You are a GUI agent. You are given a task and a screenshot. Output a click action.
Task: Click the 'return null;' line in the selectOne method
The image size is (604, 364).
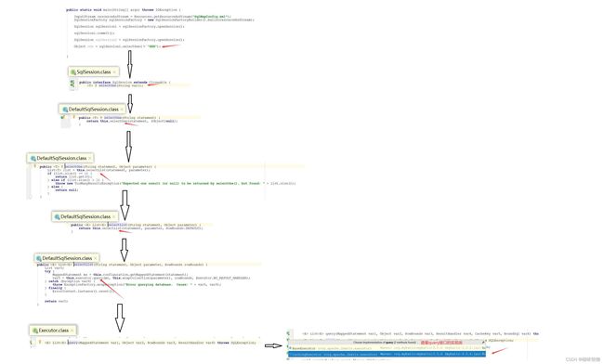pyautogui.click(x=67, y=190)
